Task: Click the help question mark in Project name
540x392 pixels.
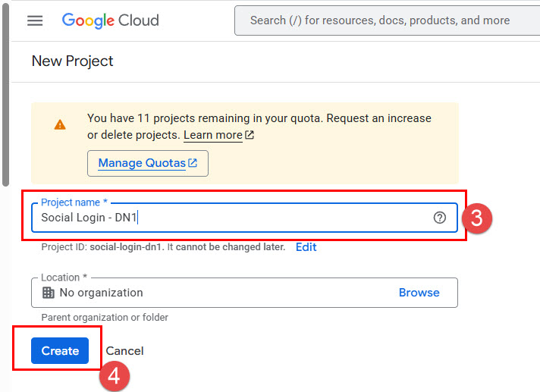Action: click(x=439, y=218)
